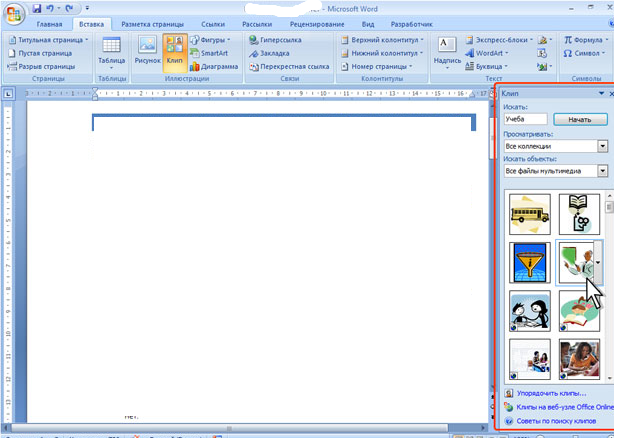Screen dimensions: 617x439
Task: Open the teacher clip dropdown arrow
Action: (x=598, y=262)
